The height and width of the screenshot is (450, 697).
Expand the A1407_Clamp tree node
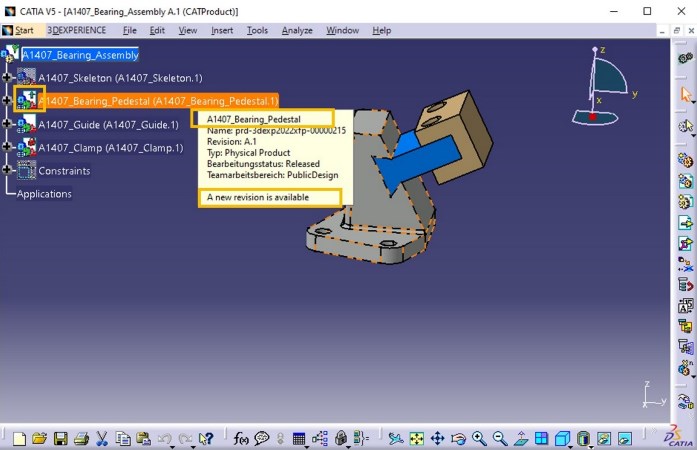click(6, 147)
